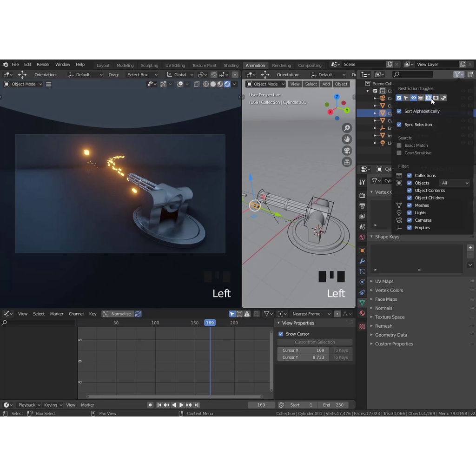Click the camera view icon in the viewport

tap(347, 151)
